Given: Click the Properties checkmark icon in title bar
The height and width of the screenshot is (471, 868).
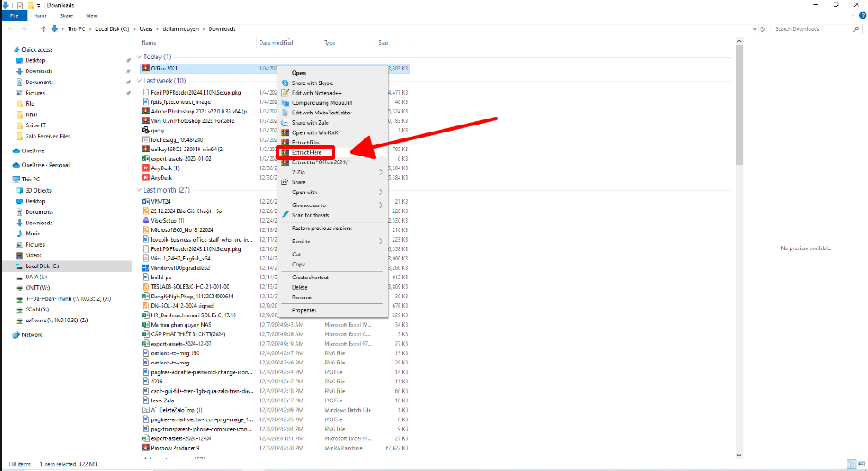Looking at the screenshot, I should point(20,5).
